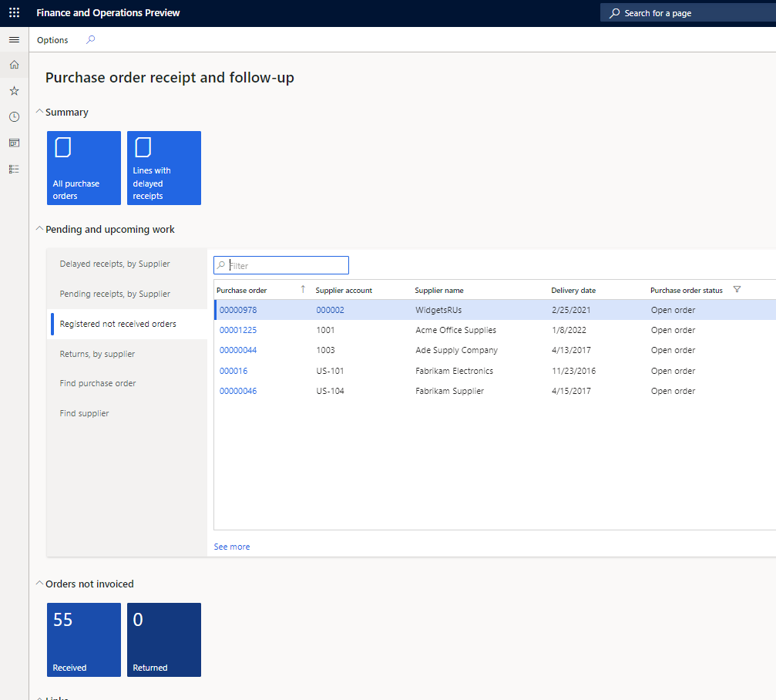
Task: Open the 0 Returned tile
Action: (164, 640)
